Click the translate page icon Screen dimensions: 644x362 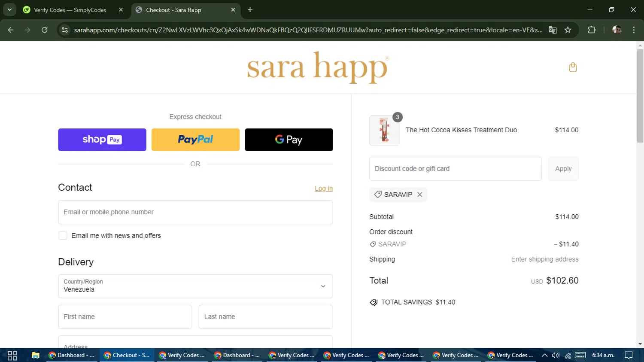click(x=553, y=30)
